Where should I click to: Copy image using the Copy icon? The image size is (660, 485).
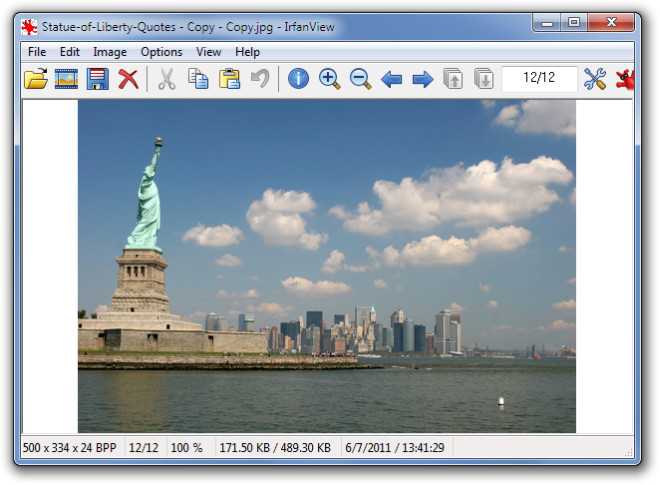tap(198, 79)
